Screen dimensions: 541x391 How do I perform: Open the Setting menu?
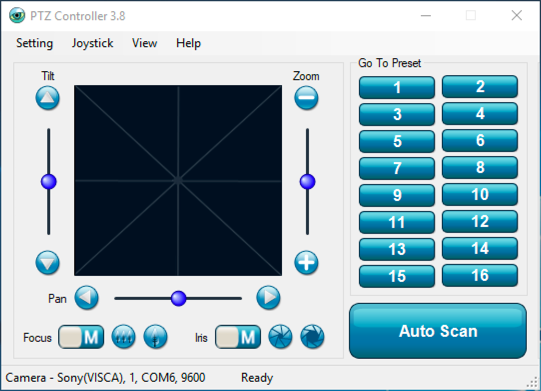click(35, 43)
